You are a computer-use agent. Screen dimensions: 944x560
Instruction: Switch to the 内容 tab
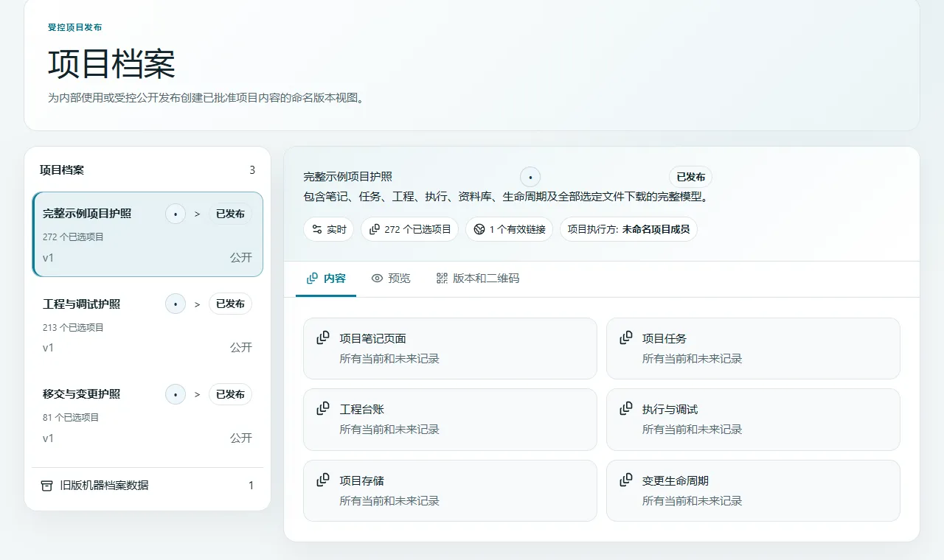pos(326,279)
